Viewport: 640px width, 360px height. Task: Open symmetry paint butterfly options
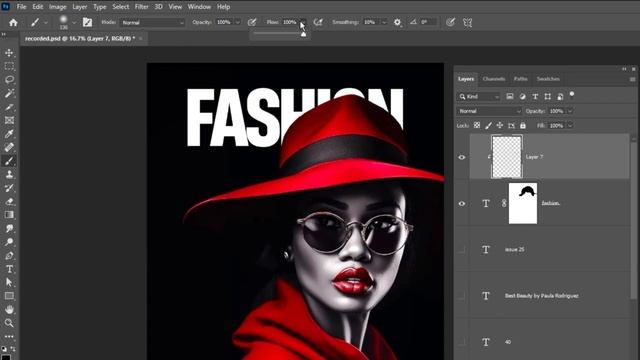(468, 22)
